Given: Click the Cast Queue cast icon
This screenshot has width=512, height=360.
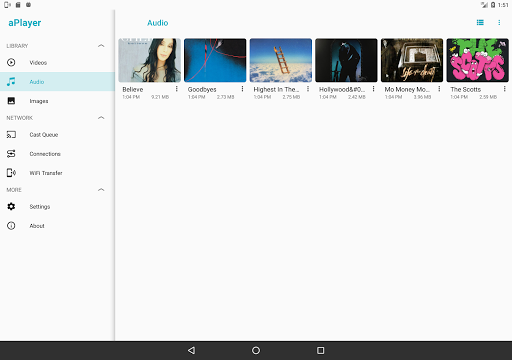Looking at the screenshot, I should pyautogui.click(x=11, y=135).
